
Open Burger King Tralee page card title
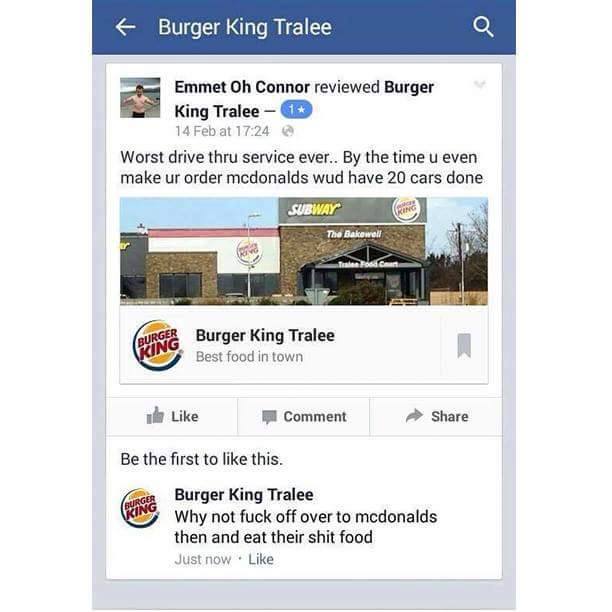tap(265, 335)
